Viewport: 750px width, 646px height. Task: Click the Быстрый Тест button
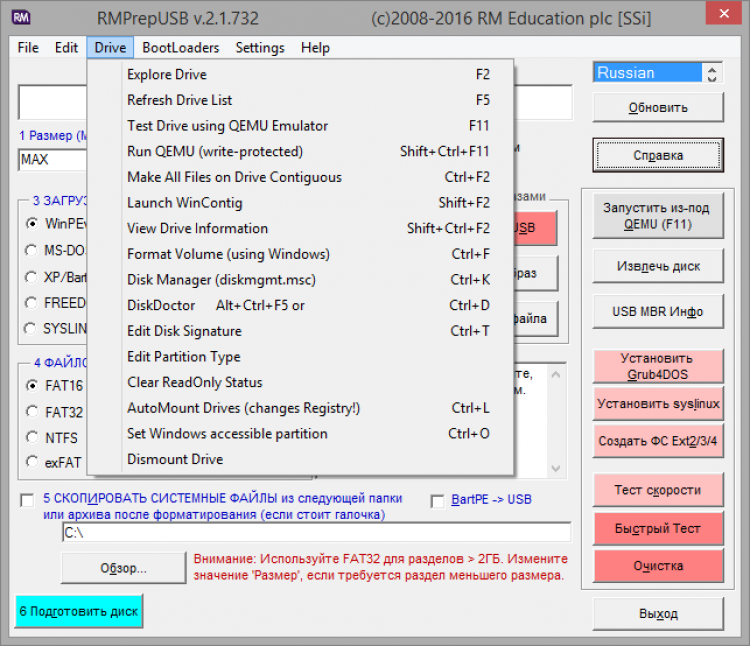pyautogui.click(x=658, y=528)
